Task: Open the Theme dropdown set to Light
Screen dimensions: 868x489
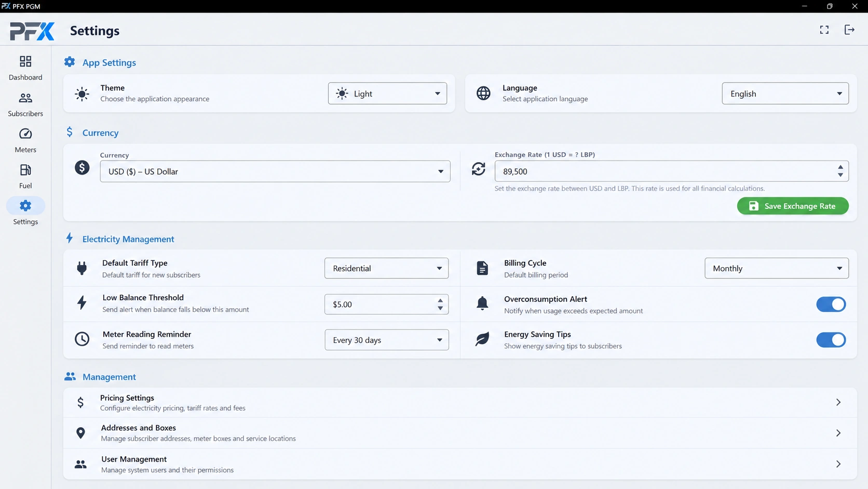Action: point(387,94)
